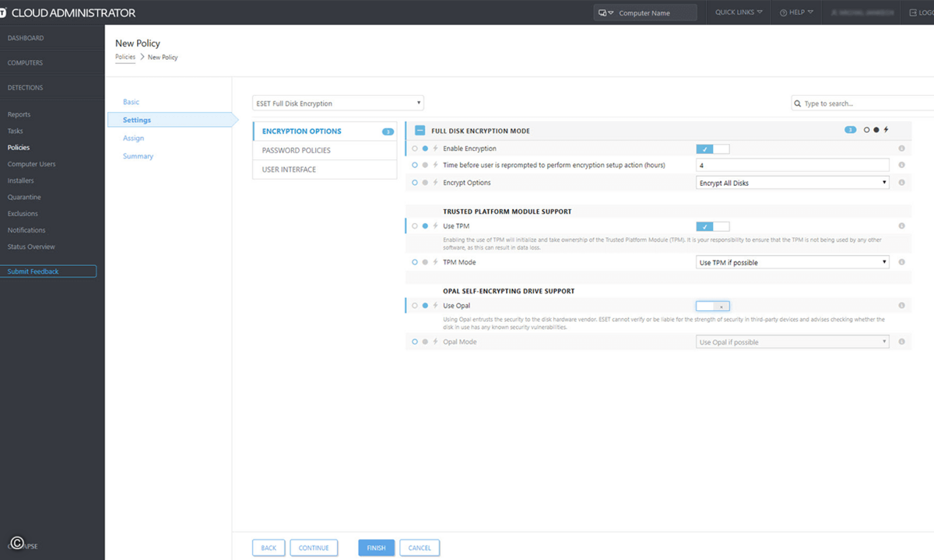Select the hollow circle flag beside Enable Encryption
Viewport: 934px width, 560px height.
point(415,149)
